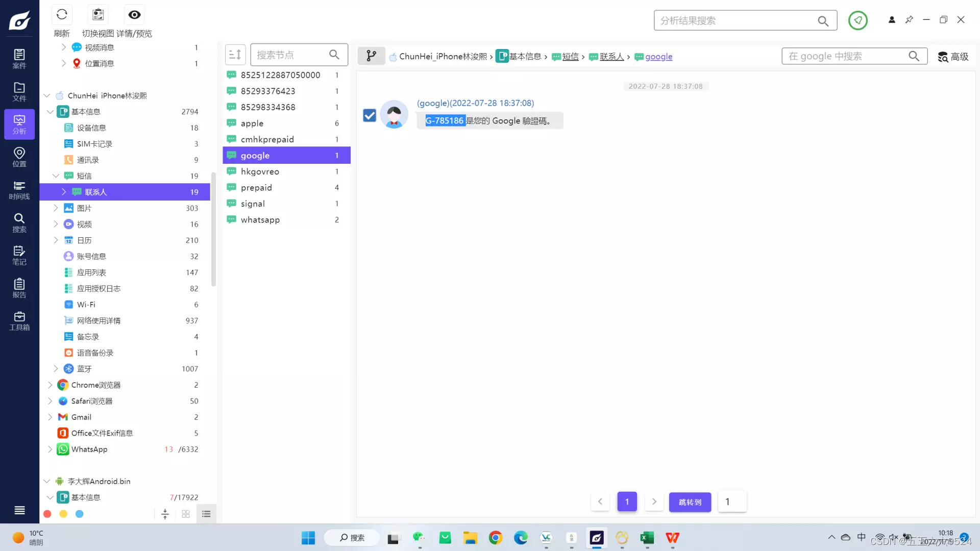Open the report (报告) sidebar icon
980x551 pixels.
tap(19, 288)
